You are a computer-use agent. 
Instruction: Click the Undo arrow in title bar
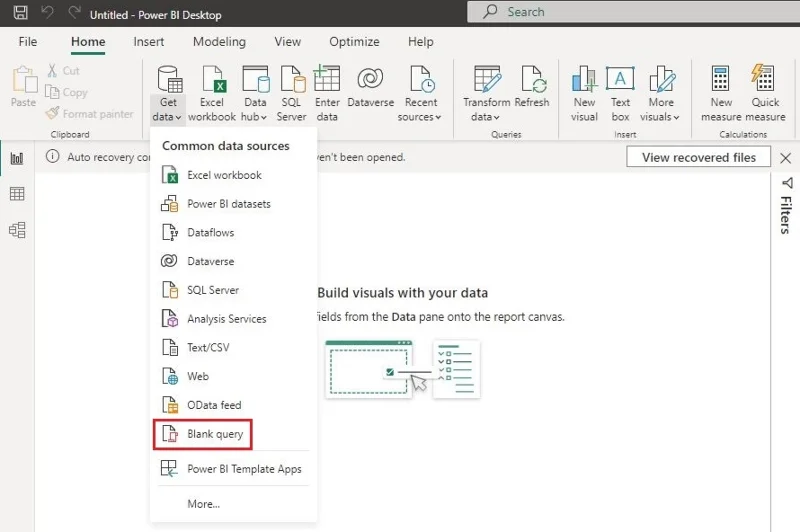pos(47,12)
